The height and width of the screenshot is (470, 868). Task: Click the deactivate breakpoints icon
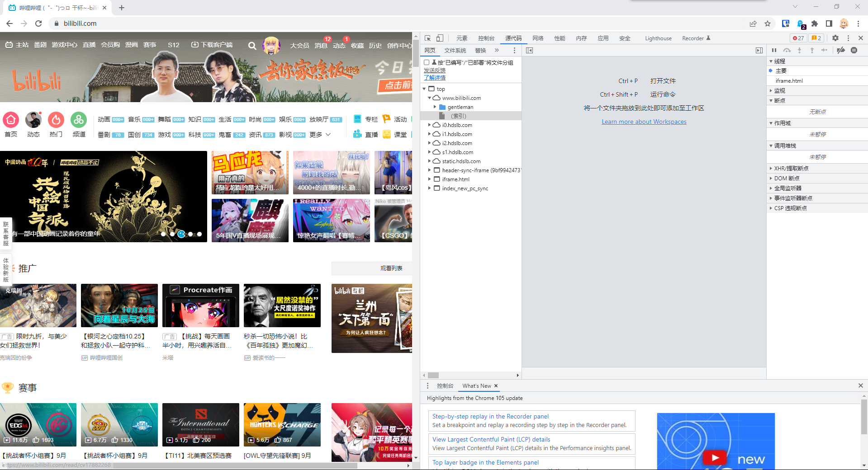click(841, 50)
